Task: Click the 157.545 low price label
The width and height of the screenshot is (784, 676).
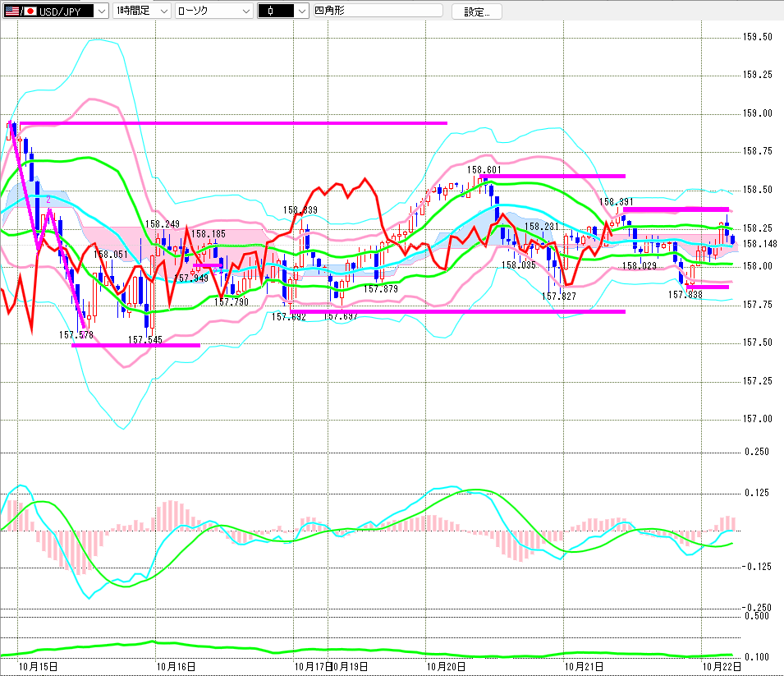Action: pos(145,340)
